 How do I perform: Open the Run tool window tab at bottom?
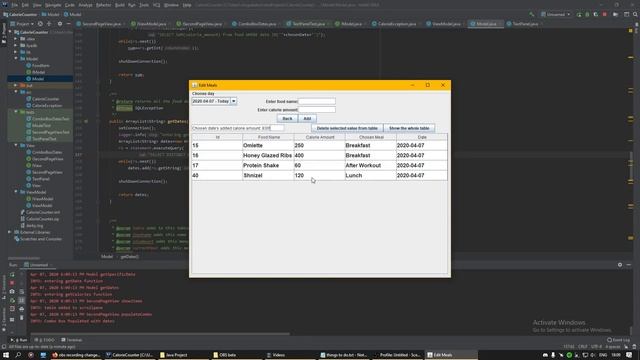point(19,340)
